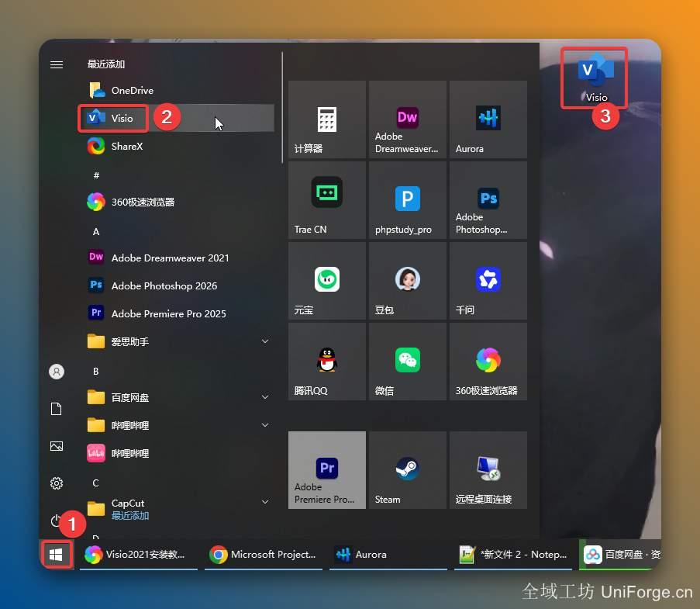Launch ShareX from the app list
This screenshot has height=609, width=700.
point(176,146)
